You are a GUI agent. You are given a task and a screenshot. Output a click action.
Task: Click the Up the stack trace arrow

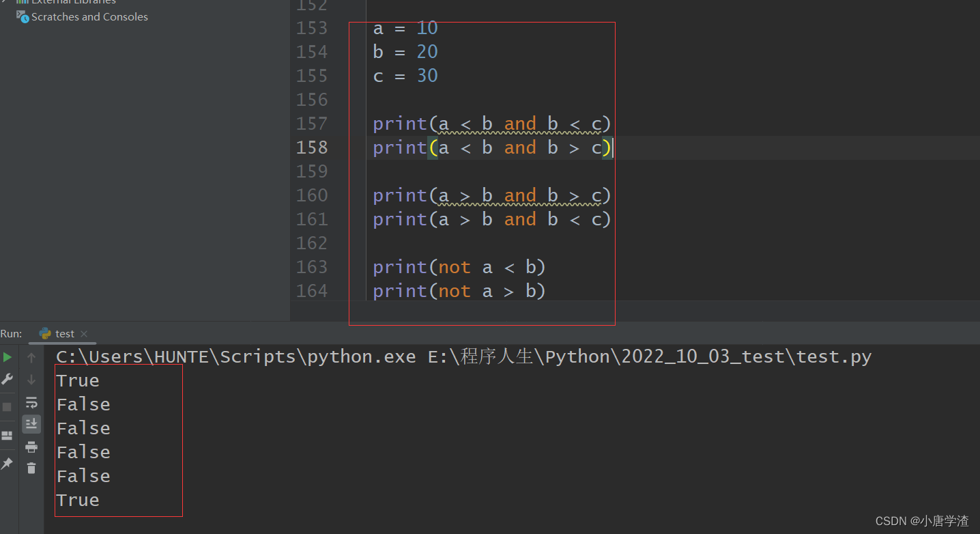coord(31,358)
